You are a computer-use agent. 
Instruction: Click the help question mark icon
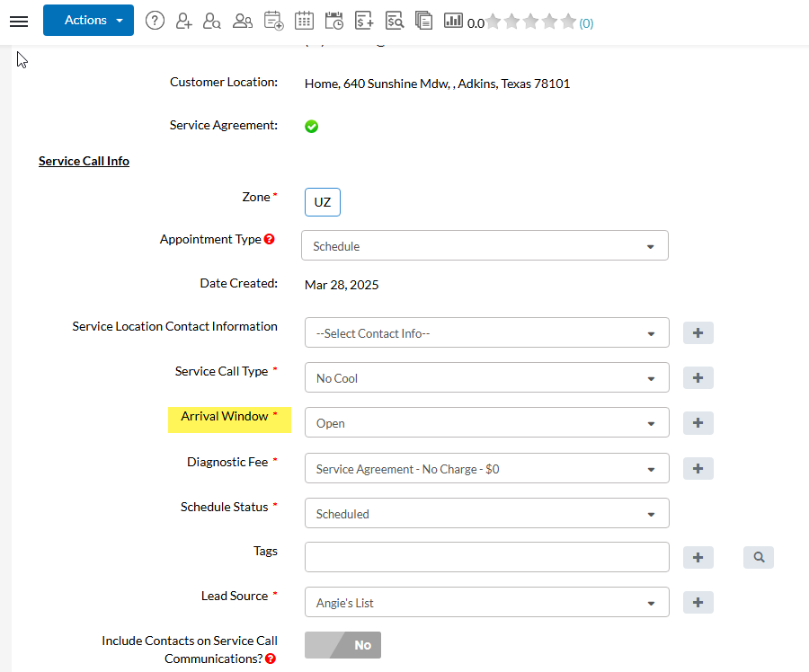tap(155, 21)
